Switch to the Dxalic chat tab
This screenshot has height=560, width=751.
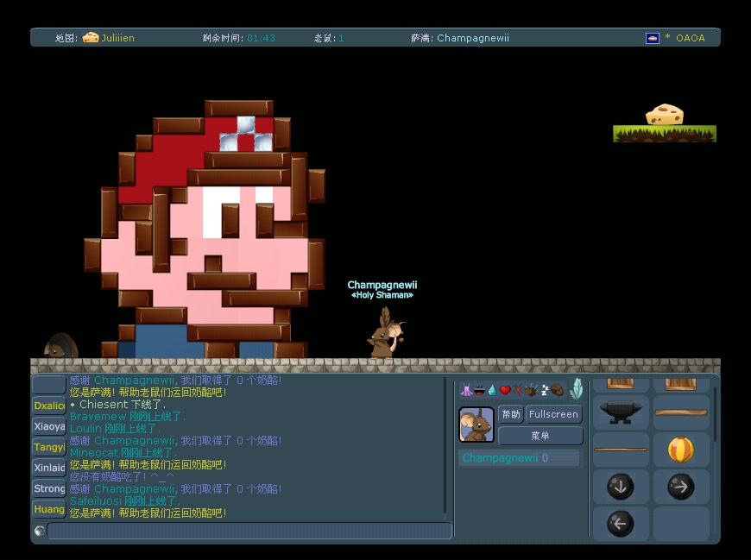(x=49, y=406)
